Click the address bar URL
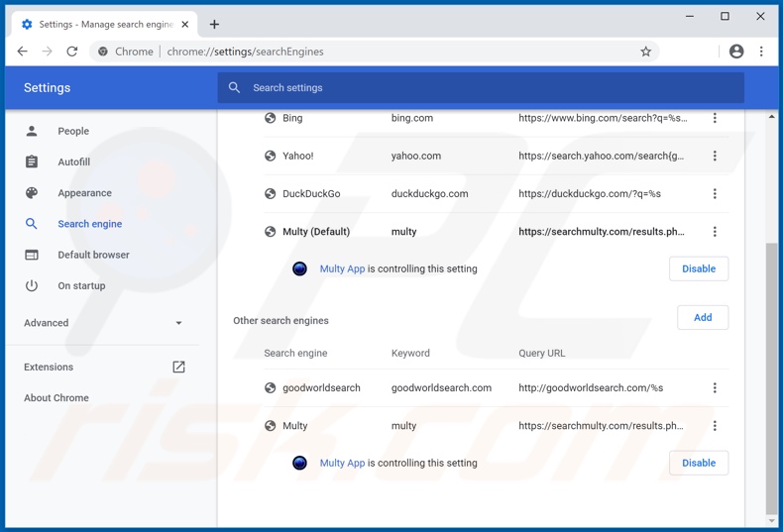Image resolution: width=783 pixels, height=532 pixels. pos(245,52)
